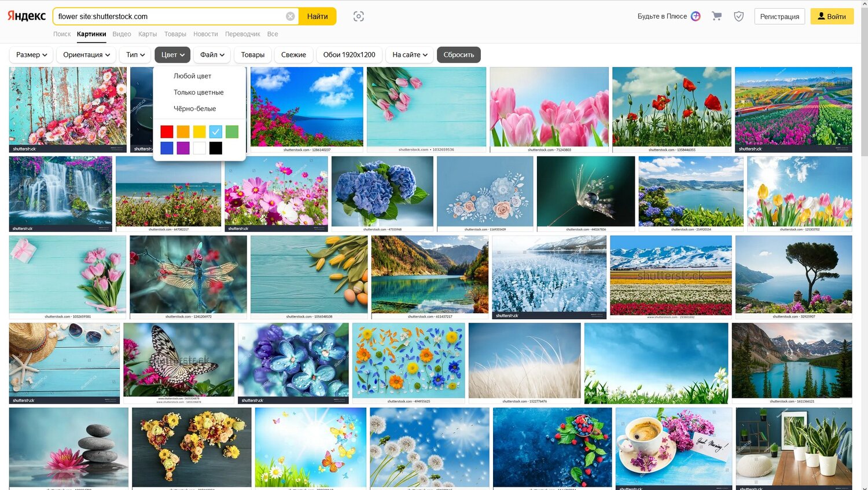Switch to the Видео tab
This screenshot has width=868, height=490.
click(x=122, y=34)
